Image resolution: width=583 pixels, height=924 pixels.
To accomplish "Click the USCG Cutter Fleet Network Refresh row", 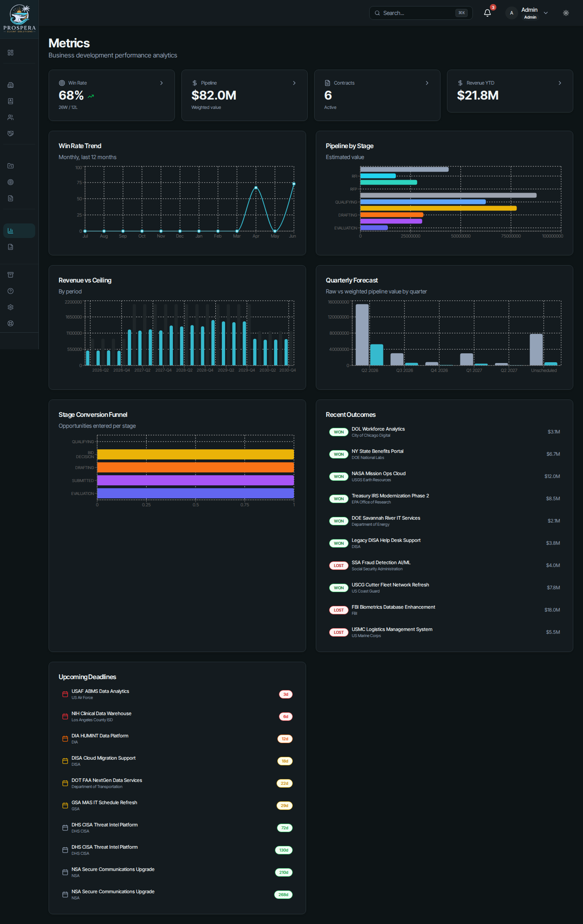I will [445, 588].
